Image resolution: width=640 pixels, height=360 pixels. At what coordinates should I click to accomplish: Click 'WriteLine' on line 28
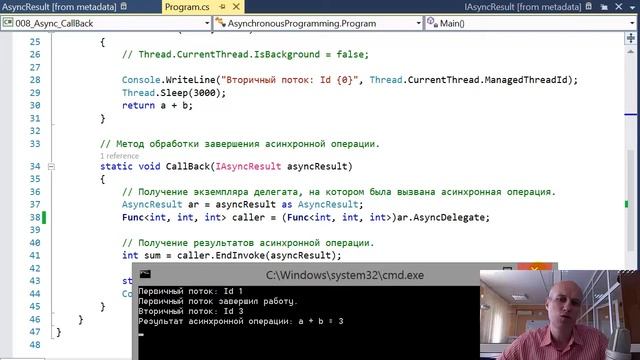191,80
